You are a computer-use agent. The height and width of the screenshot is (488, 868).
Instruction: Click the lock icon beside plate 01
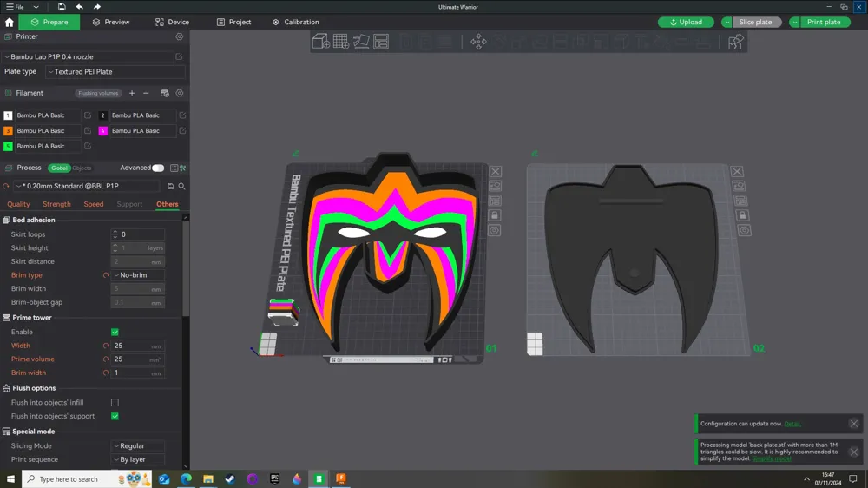(x=495, y=215)
